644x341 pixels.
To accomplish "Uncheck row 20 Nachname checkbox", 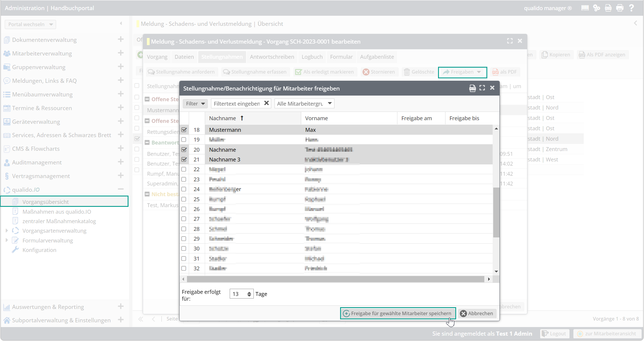I will tap(184, 150).
